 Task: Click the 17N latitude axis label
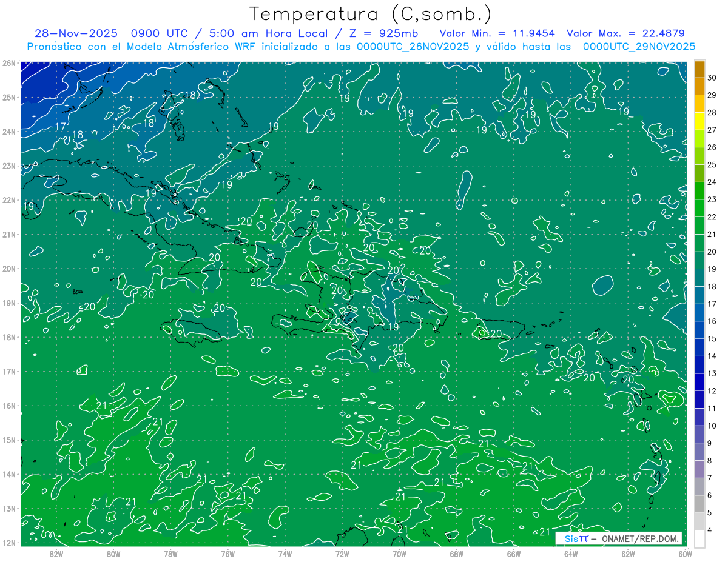[8, 372]
